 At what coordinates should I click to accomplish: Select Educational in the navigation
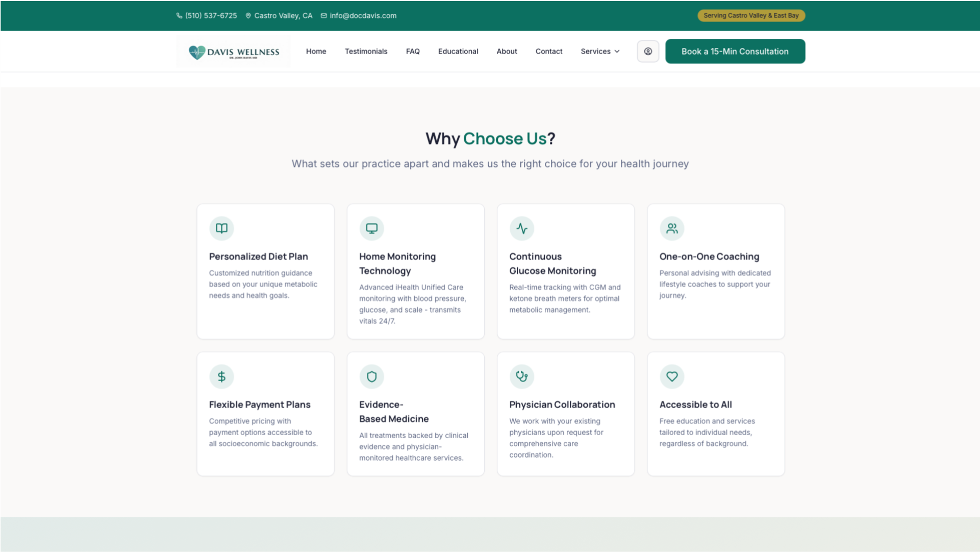pyautogui.click(x=458, y=52)
